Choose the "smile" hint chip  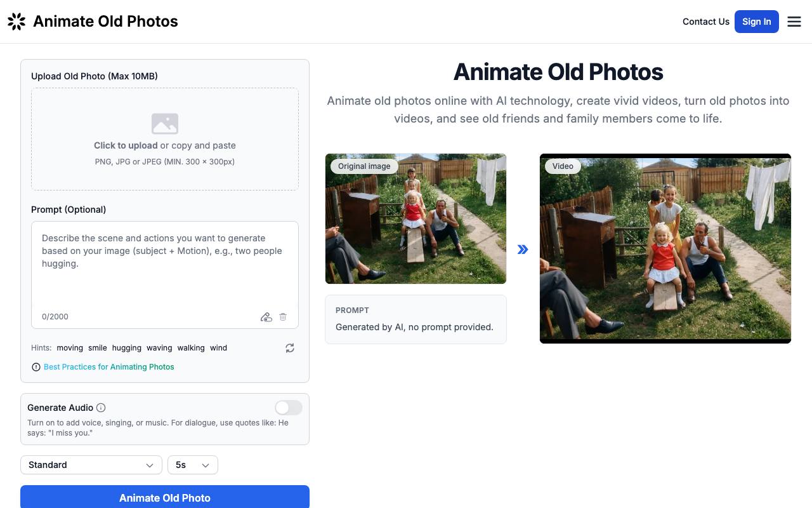click(x=98, y=348)
